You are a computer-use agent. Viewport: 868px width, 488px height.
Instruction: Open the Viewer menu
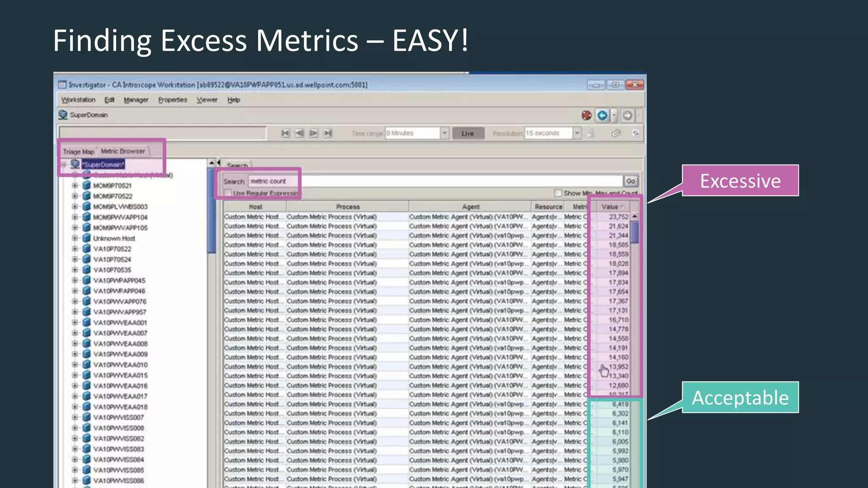[207, 100]
